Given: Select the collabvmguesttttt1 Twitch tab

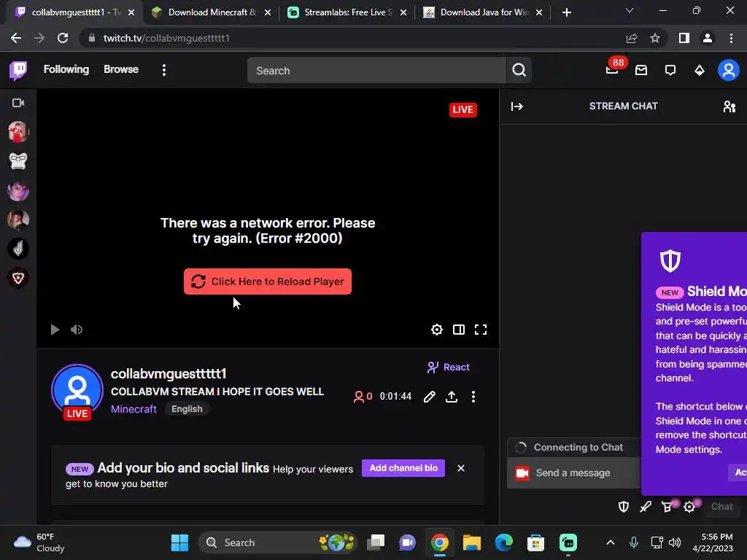Looking at the screenshot, I should click(68, 12).
